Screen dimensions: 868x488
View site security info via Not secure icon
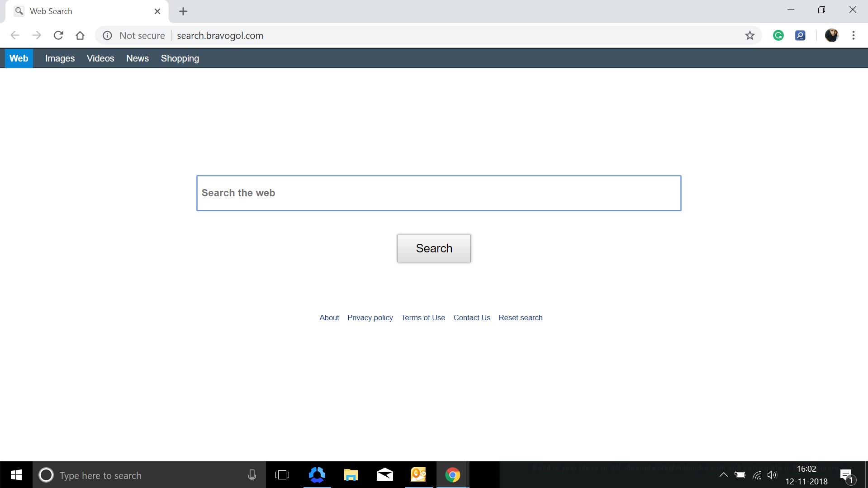point(107,35)
